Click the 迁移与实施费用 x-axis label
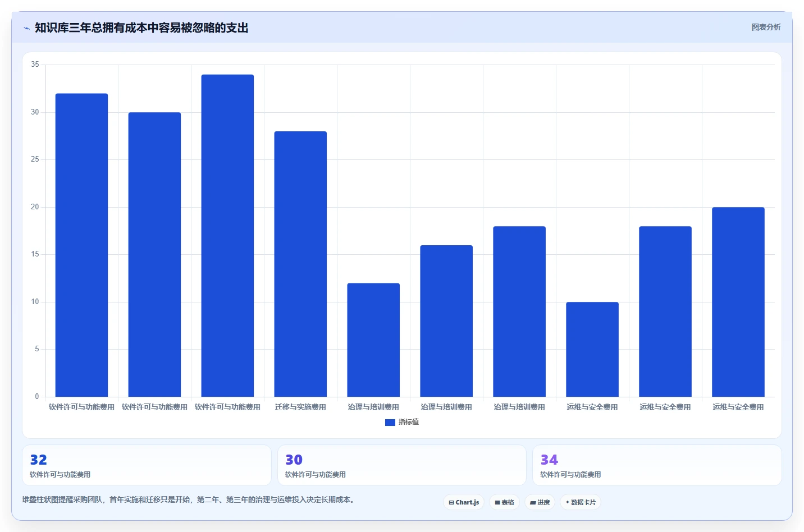Image resolution: width=804 pixels, height=532 pixels. click(x=300, y=407)
